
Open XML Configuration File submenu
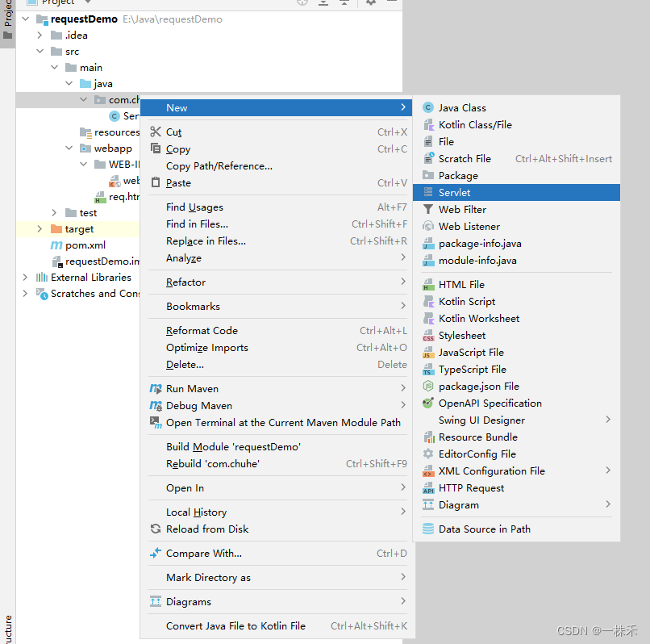[x=516, y=471]
